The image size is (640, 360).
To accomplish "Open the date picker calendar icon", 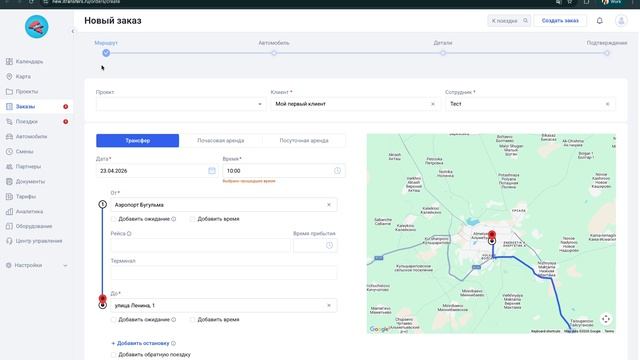I will coord(212,171).
